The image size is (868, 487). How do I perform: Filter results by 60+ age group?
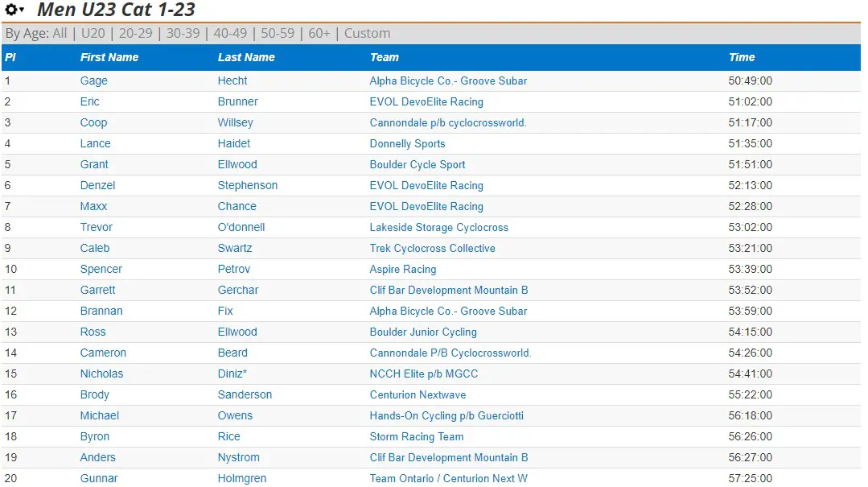319,33
